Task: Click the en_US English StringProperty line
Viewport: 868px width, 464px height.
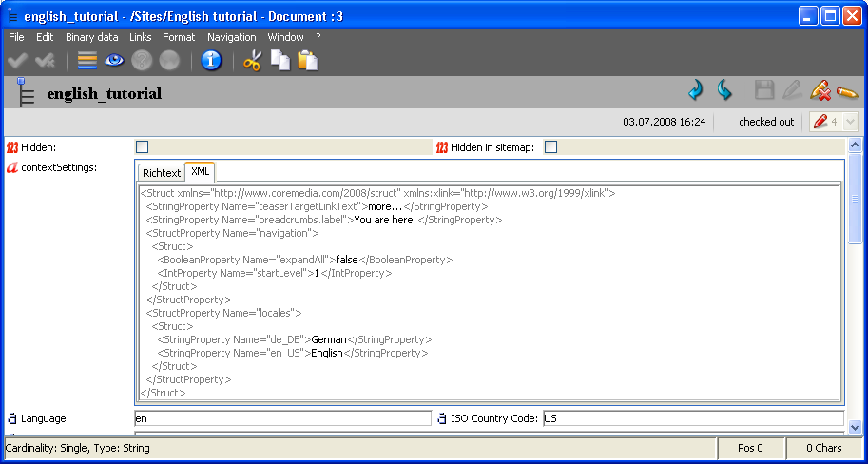Action: (293, 353)
